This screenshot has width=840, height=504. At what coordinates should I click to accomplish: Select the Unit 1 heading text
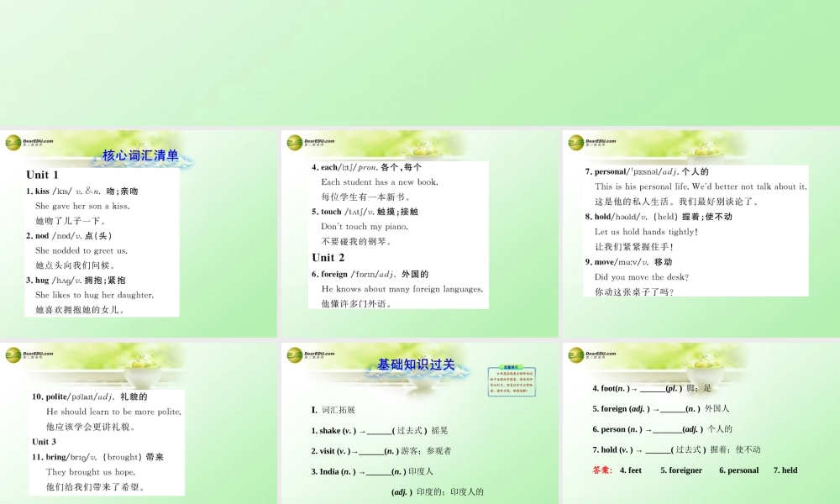click(41, 175)
